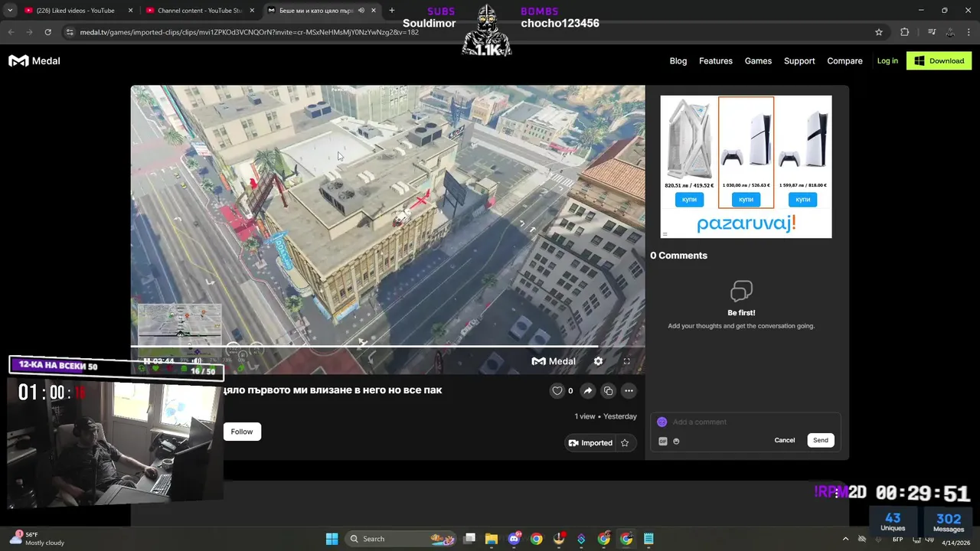Click the '1 view • Yesterday' text
Image resolution: width=980 pixels, height=551 pixels.
606,416
